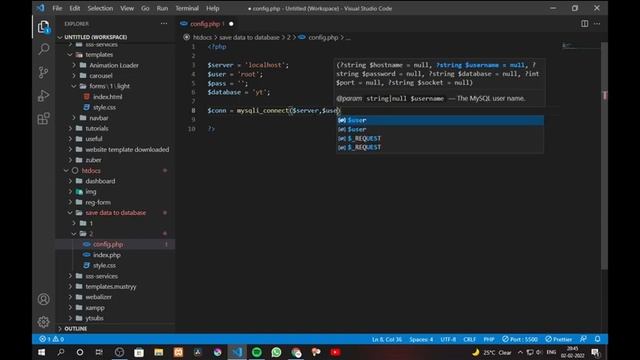Open WhatsApp from the taskbar

276,352
